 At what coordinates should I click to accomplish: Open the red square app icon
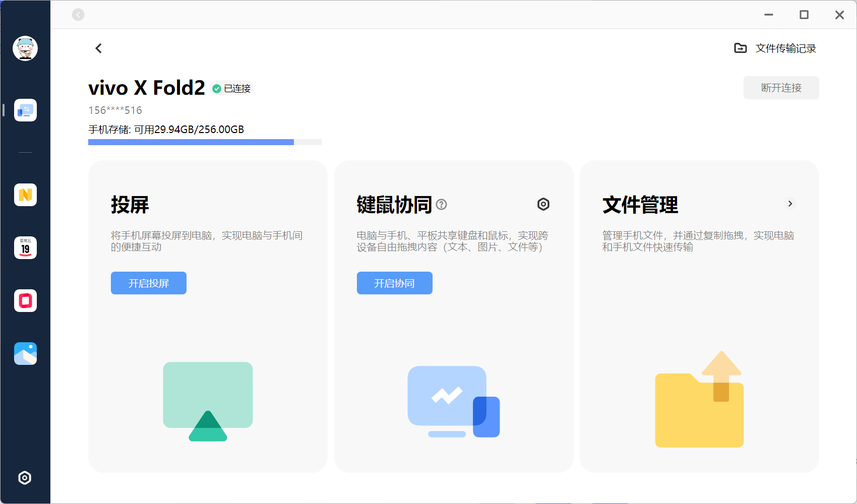[x=25, y=300]
